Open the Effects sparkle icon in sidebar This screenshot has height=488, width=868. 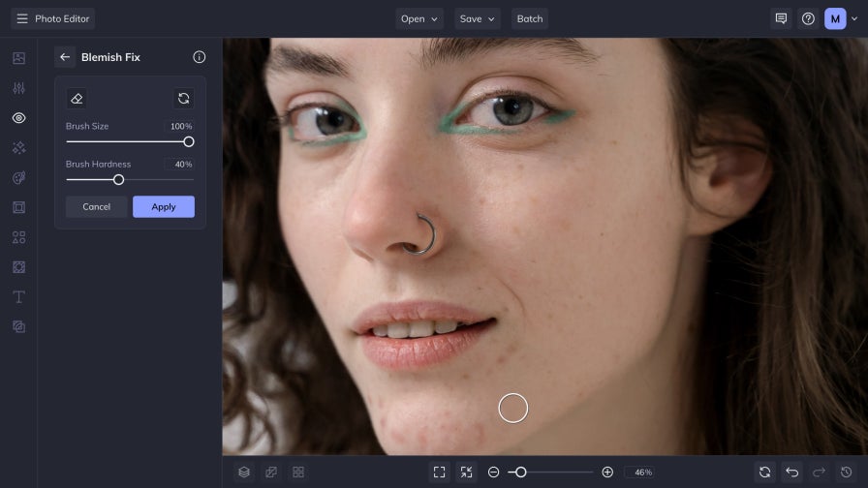[x=18, y=148]
